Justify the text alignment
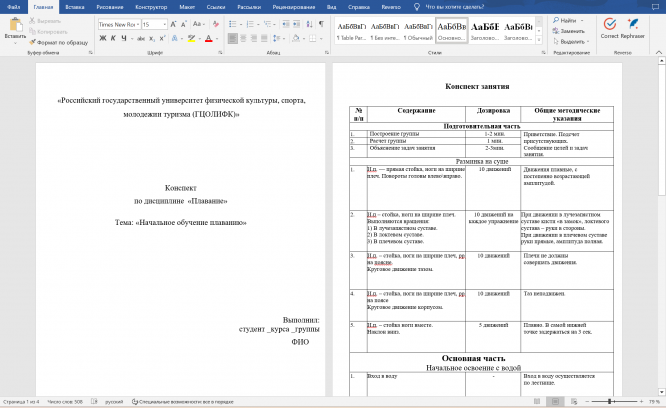The height and width of the screenshot is (408, 666). pos(264,38)
